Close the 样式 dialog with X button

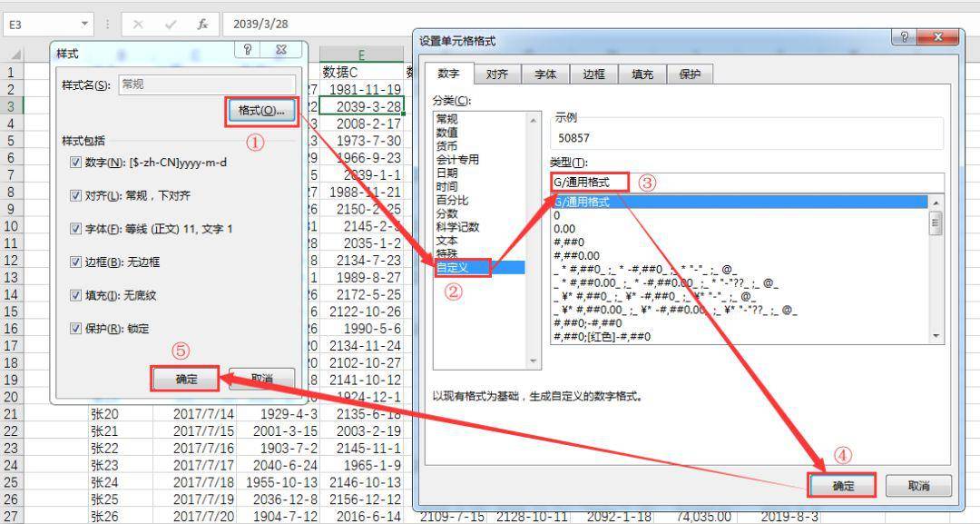coord(281,51)
